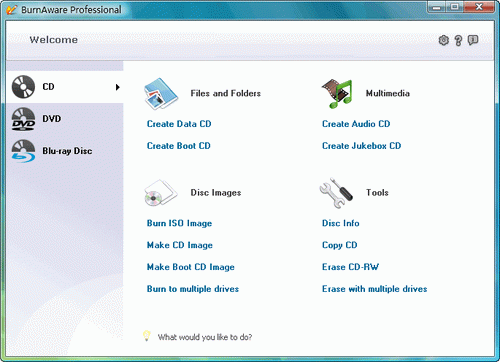Click the light bulb tip icon

146,336
